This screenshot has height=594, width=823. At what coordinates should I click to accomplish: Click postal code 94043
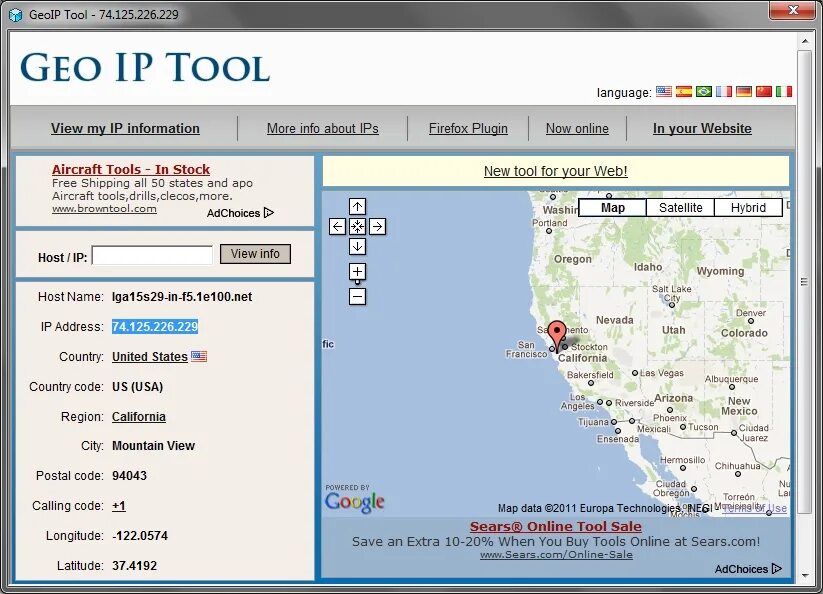[129, 476]
